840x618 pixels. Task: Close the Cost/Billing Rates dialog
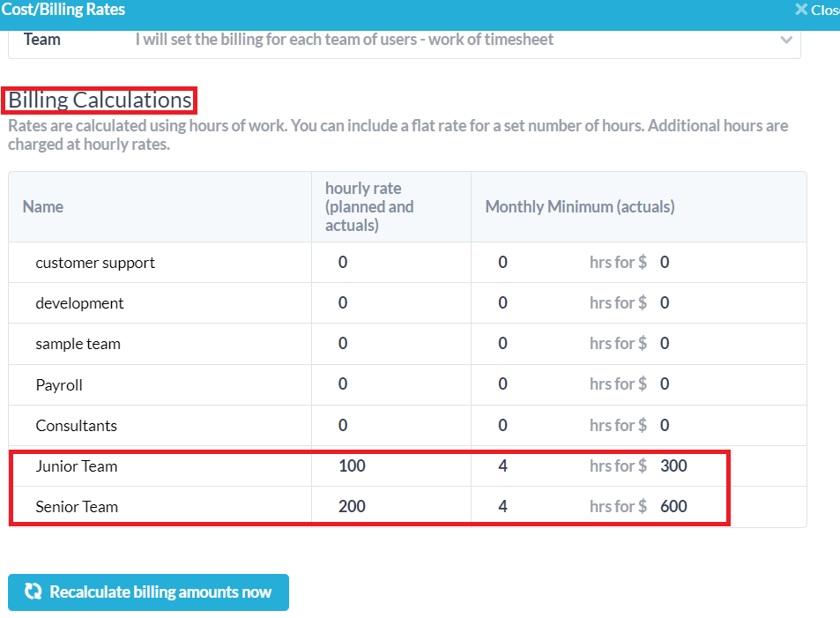point(817,10)
